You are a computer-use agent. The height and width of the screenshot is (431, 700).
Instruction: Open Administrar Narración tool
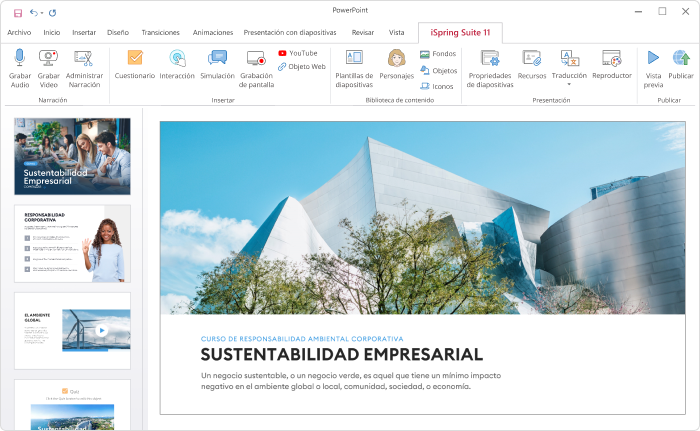[84, 68]
